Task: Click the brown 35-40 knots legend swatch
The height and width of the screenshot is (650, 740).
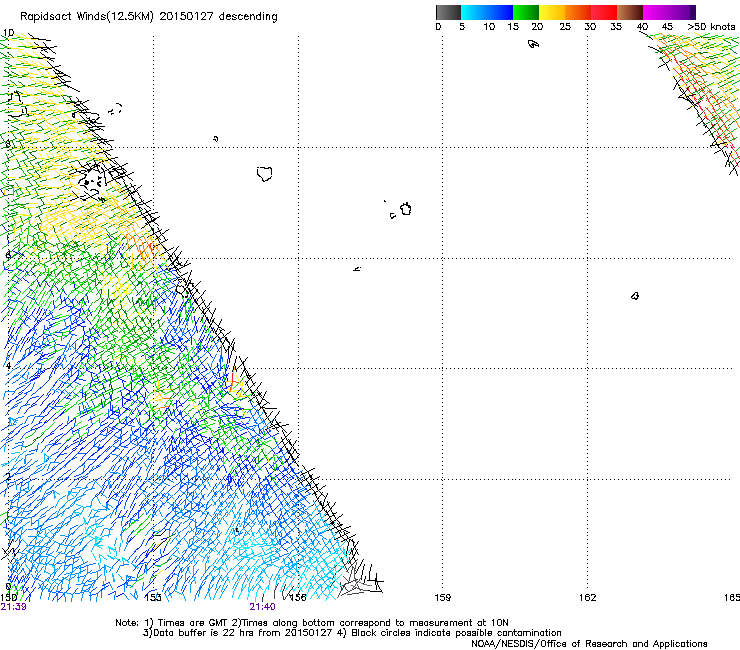Action: [x=630, y=12]
